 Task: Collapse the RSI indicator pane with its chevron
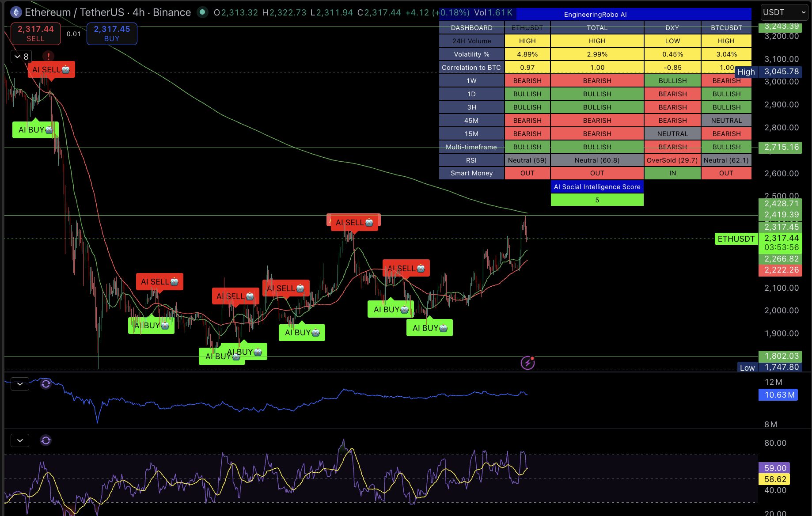pyautogui.click(x=19, y=440)
